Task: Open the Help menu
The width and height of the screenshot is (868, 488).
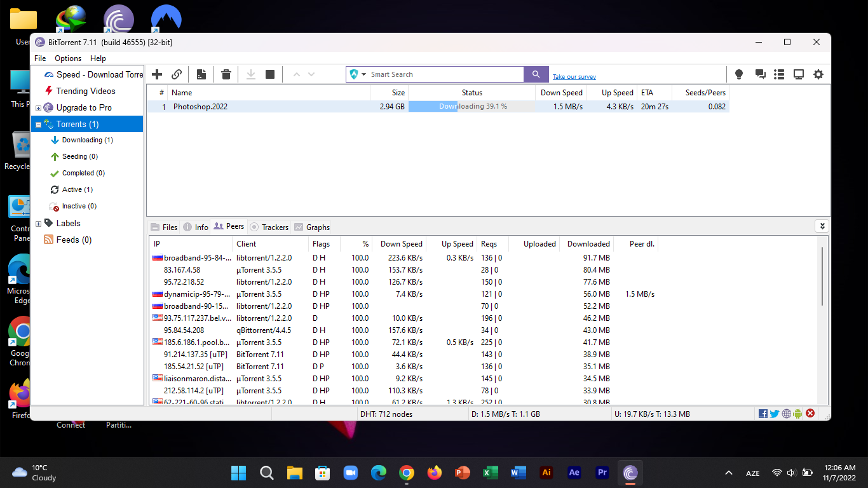Action: coord(98,58)
